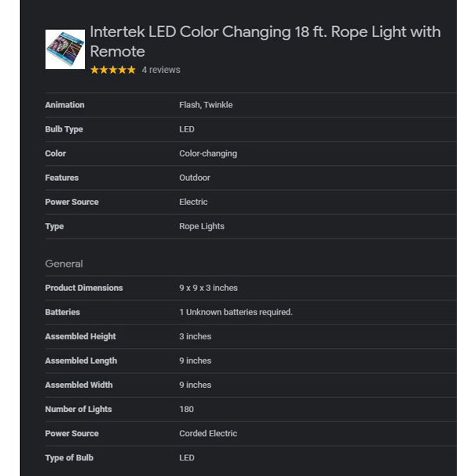This screenshot has height=476, width=476.
Task: Select the Animation specification row
Action: (251, 105)
